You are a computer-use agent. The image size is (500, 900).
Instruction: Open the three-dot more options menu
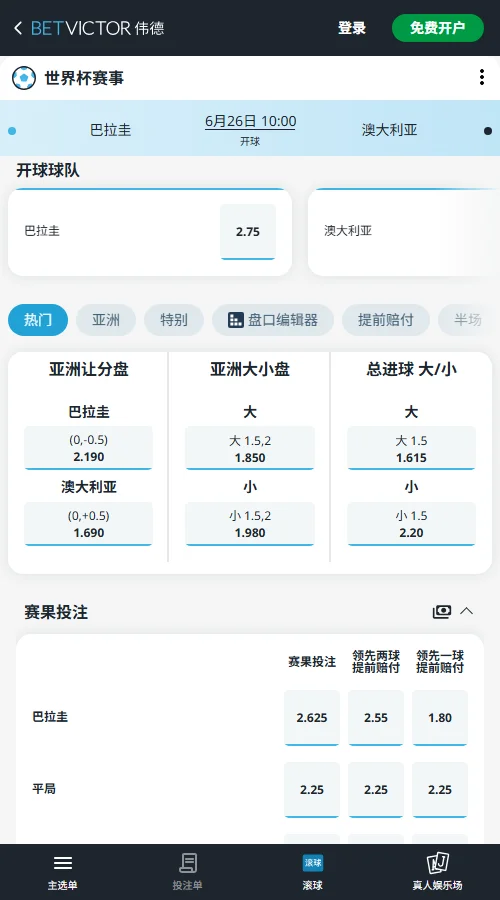482,77
